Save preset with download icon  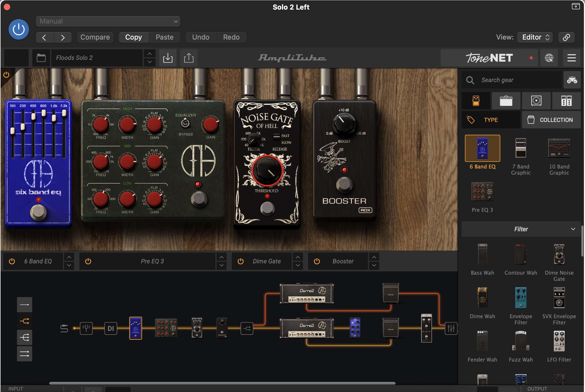168,58
